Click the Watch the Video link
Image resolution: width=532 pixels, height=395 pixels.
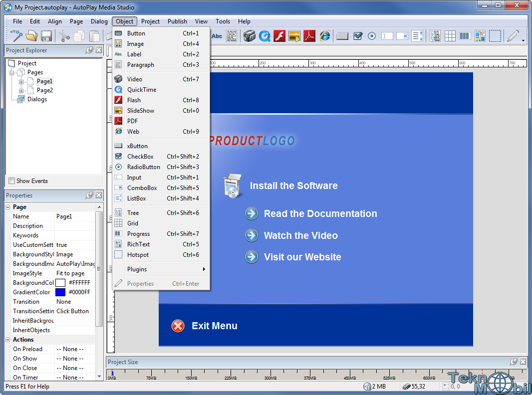[300, 235]
